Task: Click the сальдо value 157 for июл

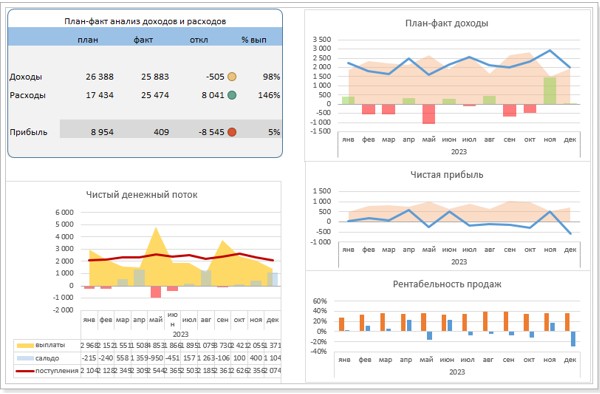Action: 189,358
